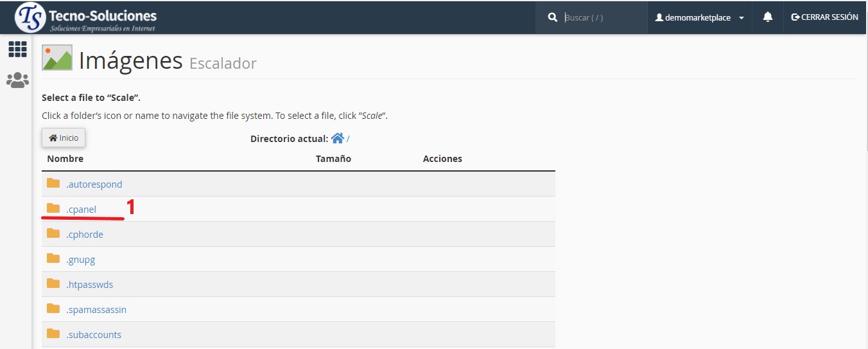Viewport: 868px width, 349px height.
Task: Click the Buscar search field
Action: tap(602, 18)
